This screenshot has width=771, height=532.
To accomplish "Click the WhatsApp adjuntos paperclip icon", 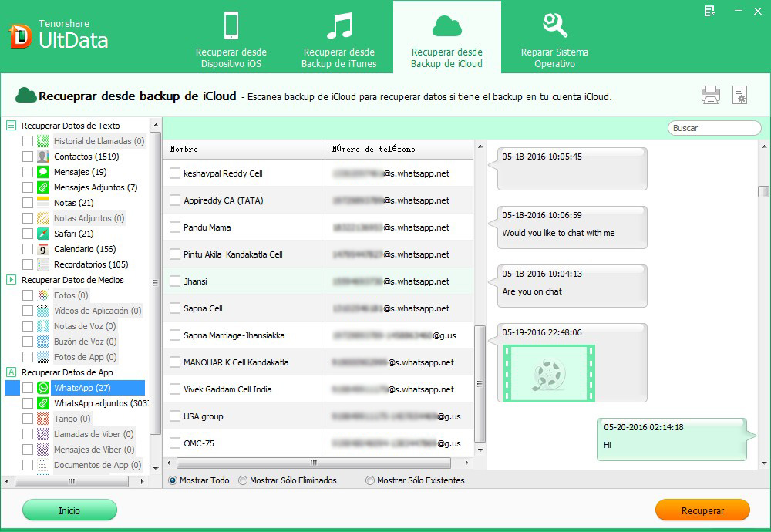I will (43, 403).
